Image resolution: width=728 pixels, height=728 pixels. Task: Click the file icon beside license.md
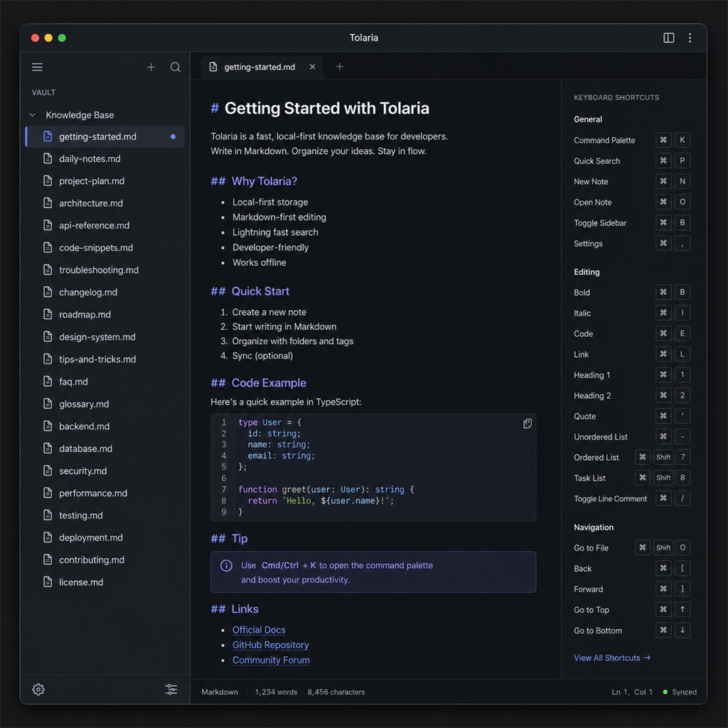(x=48, y=582)
